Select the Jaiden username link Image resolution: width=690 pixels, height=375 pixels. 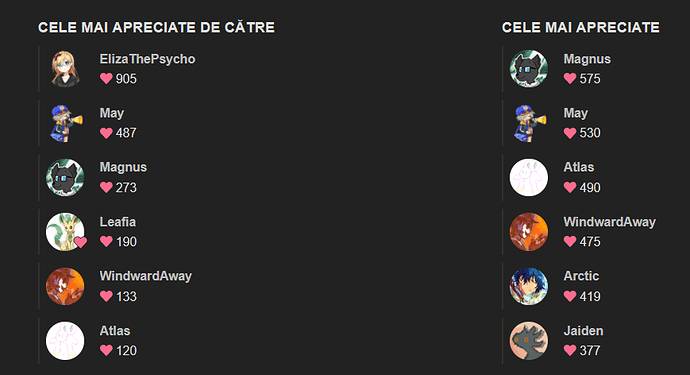[584, 331]
